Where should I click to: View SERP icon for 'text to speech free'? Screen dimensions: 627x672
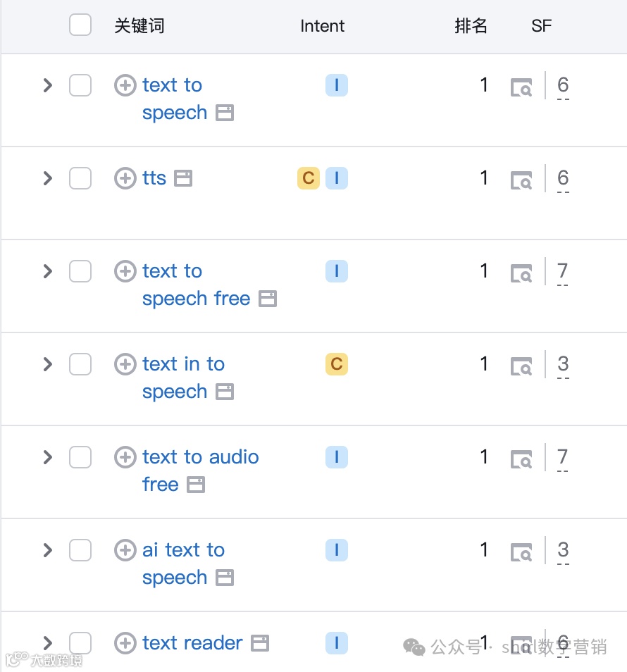(x=521, y=273)
